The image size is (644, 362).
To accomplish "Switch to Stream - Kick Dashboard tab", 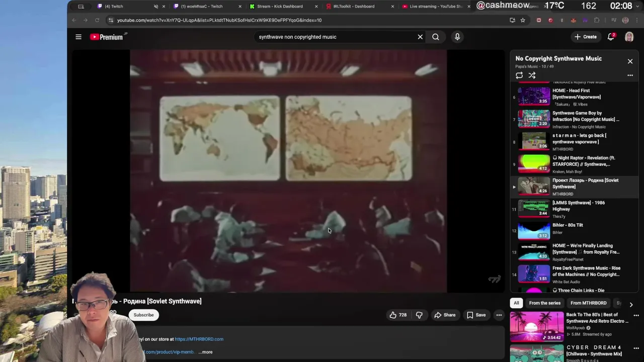I will point(282,6).
